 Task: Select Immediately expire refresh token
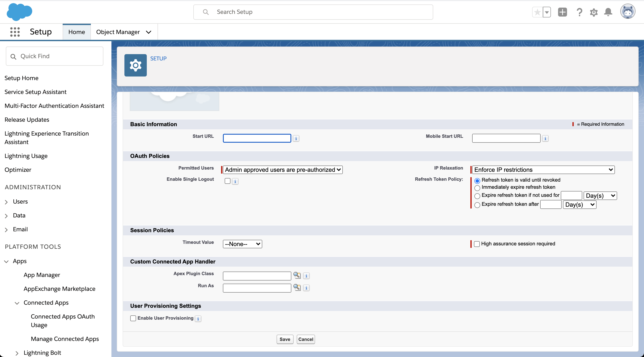(477, 188)
